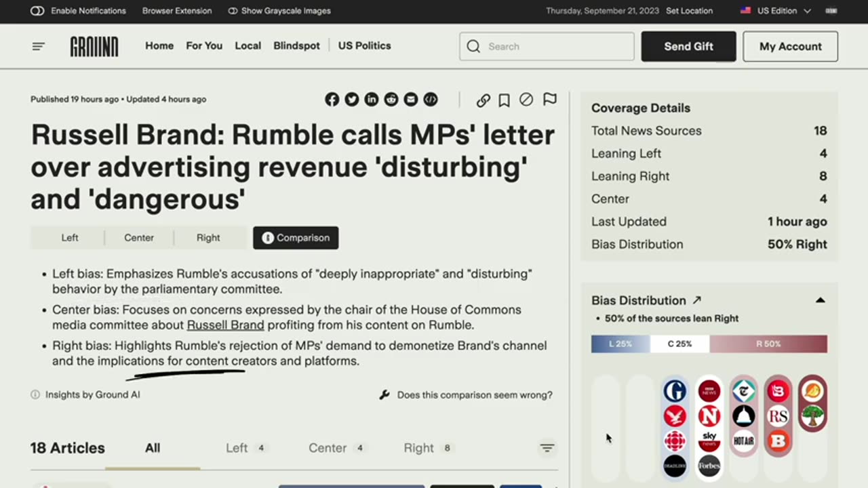
Task: Click the C 25% bias bar segment
Action: pyautogui.click(x=680, y=344)
